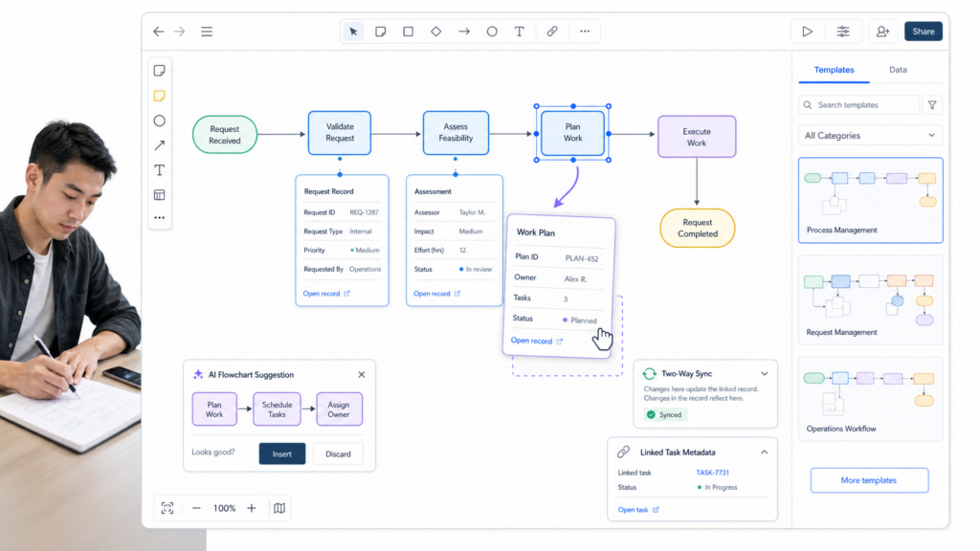
Task: Click the forward arrow in top bar
Action: [x=180, y=32]
